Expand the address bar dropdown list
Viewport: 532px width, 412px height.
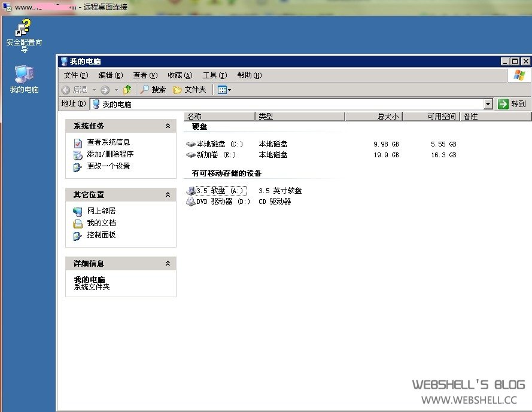point(488,104)
